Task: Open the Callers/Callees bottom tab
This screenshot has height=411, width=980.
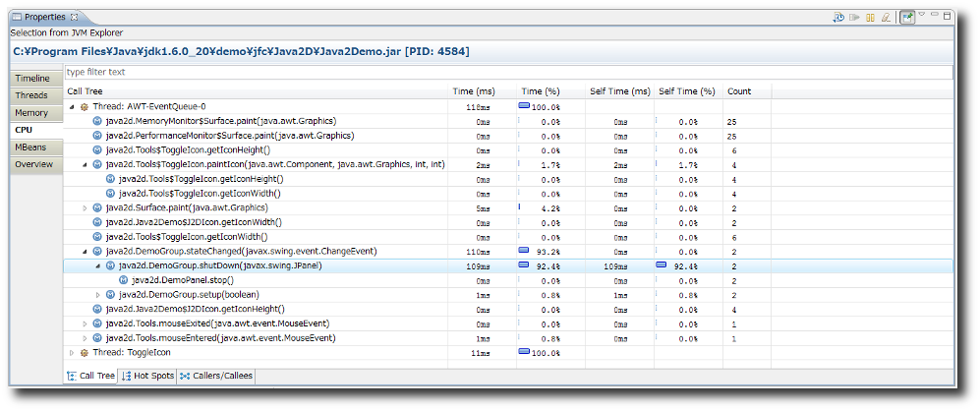Action: (215, 376)
